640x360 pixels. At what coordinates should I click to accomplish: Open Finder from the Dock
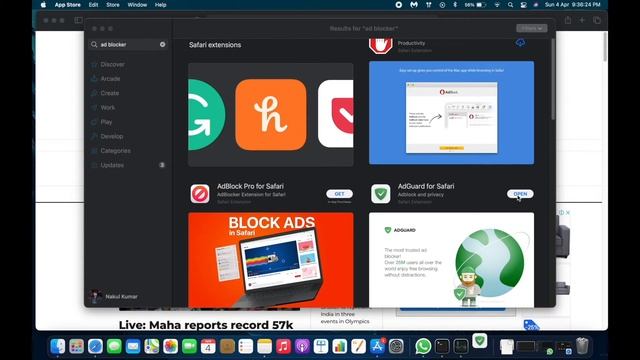coord(58,347)
